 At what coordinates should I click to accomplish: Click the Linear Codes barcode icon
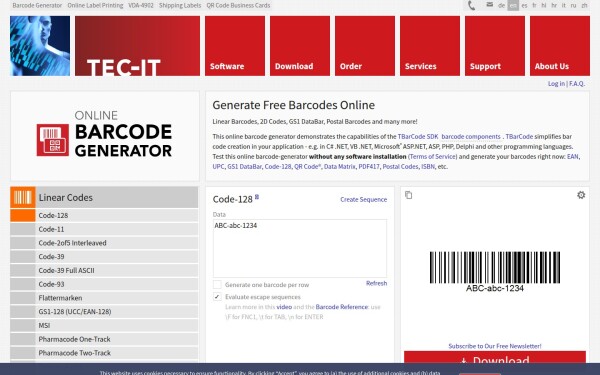pos(23,197)
